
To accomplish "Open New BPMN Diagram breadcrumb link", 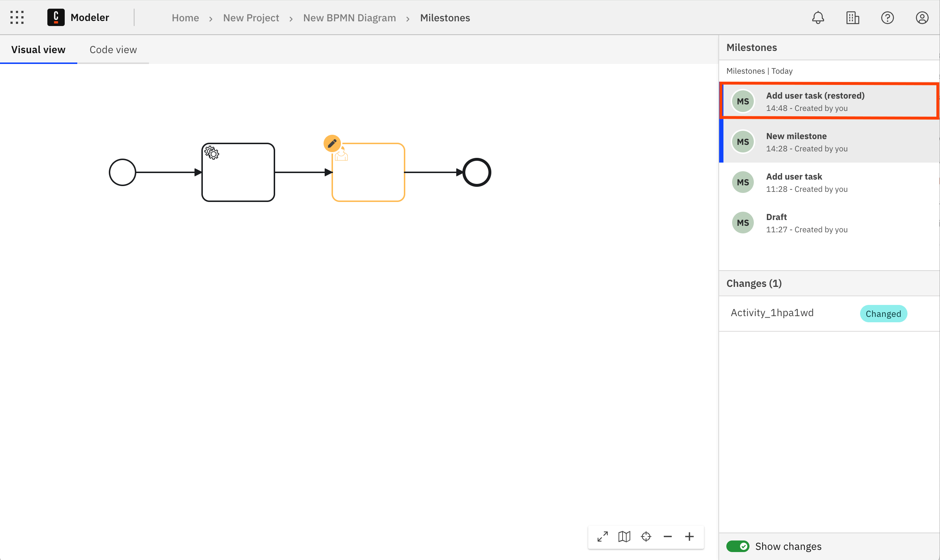I will [x=349, y=18].
